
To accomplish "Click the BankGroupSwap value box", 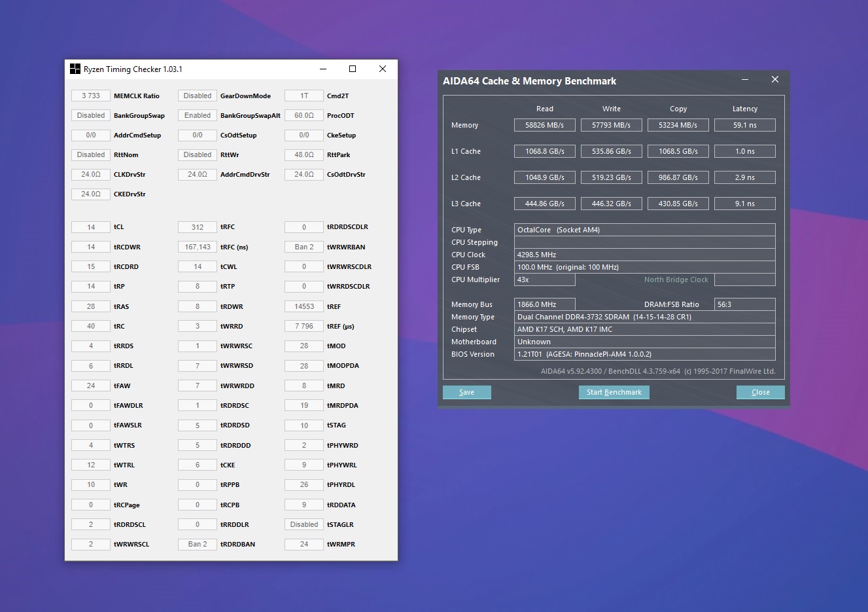I will pos(91,115).
